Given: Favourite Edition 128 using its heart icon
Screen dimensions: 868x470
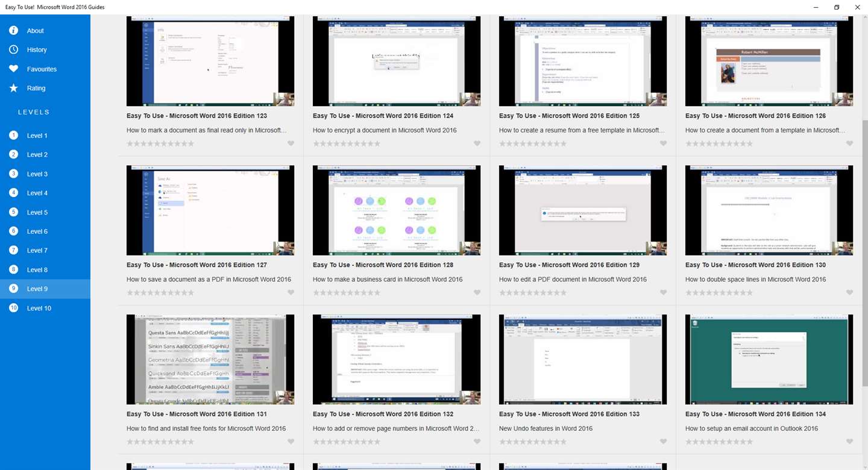Looking at the screenshot, I should (x=477, y=293).
